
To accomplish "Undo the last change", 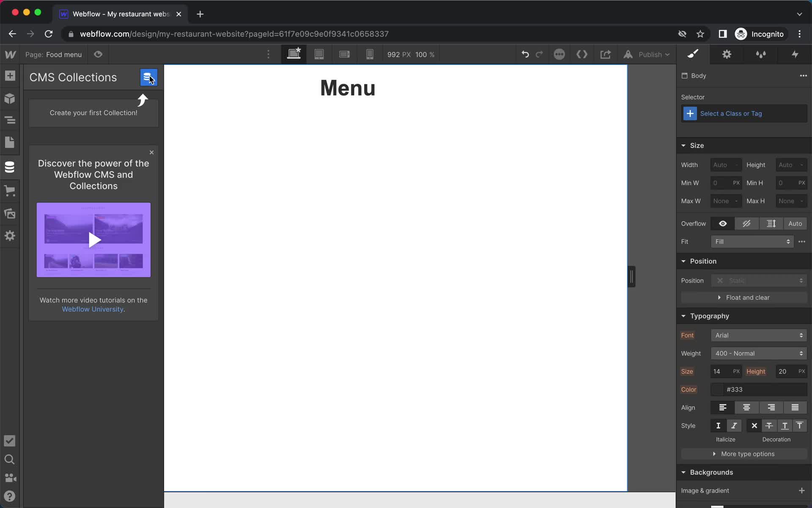I will [x=525, y=54].
